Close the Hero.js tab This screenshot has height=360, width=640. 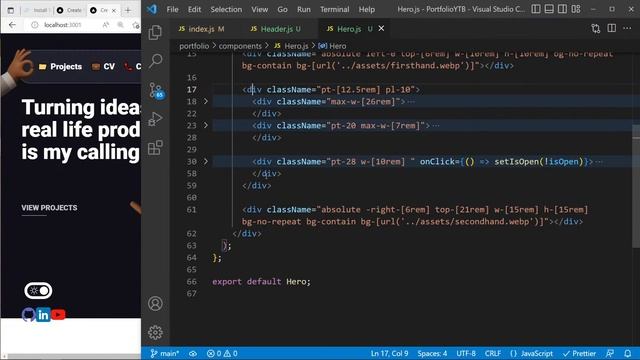(x=381, y=29)
